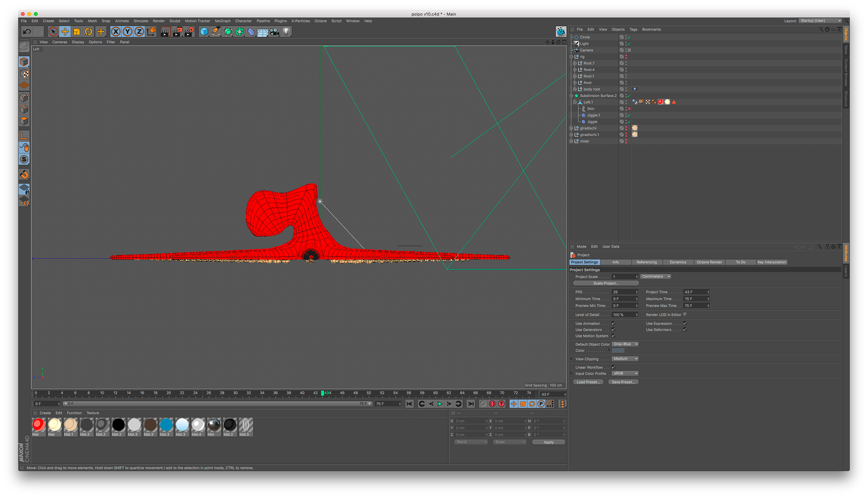
Task: Open the Centimeters unit dropdown
Action: pyautogui.click(x=656, y=277)
